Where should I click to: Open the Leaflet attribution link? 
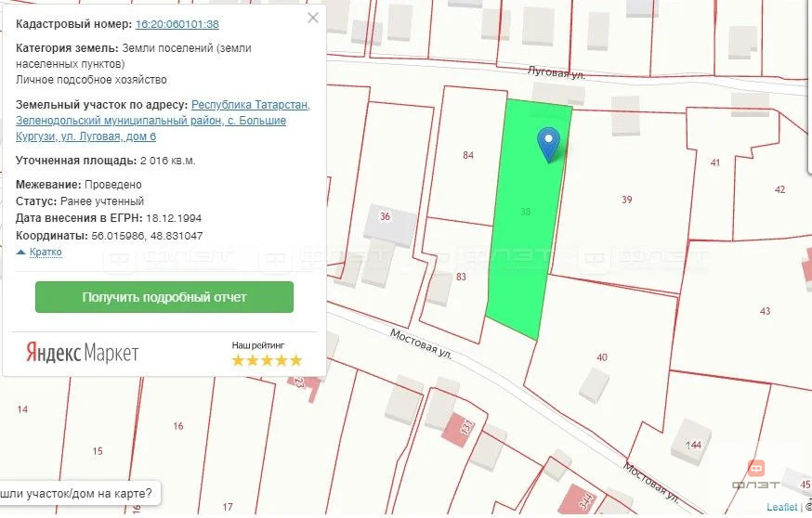coord(781,507)
